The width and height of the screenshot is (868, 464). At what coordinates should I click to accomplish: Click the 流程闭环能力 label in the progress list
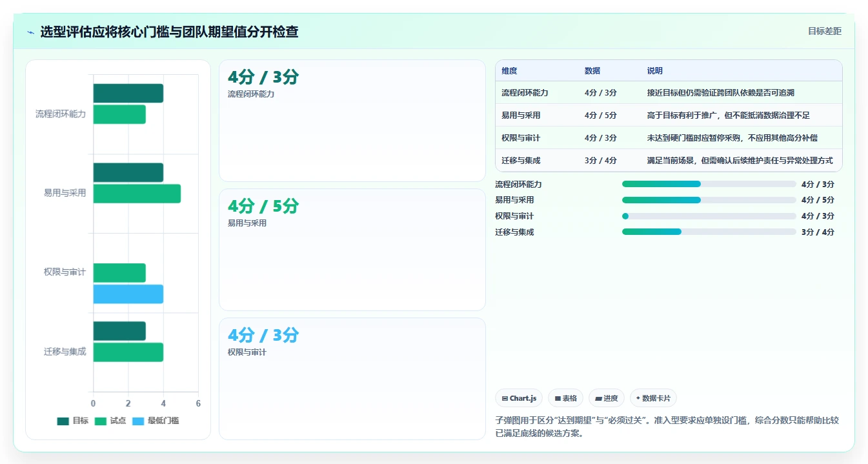click(518, 185)
